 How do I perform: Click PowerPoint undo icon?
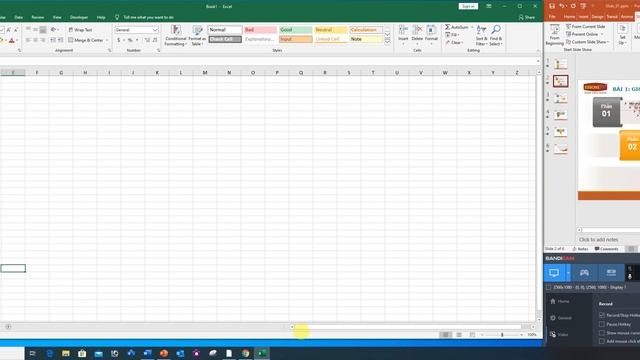pyautogui.click(x=562, y=6)
